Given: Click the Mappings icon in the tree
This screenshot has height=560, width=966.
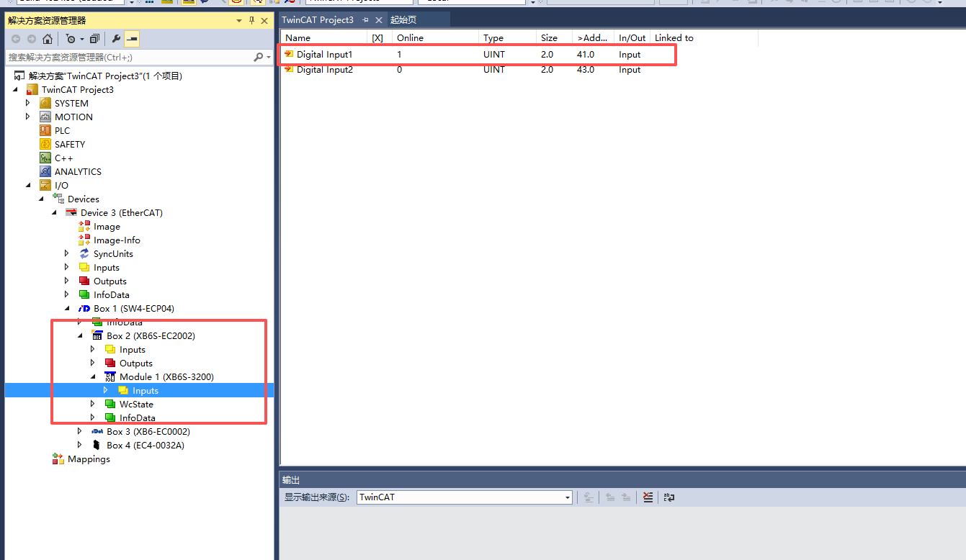Looking at the screenshot, I should (x=58, y=459).
